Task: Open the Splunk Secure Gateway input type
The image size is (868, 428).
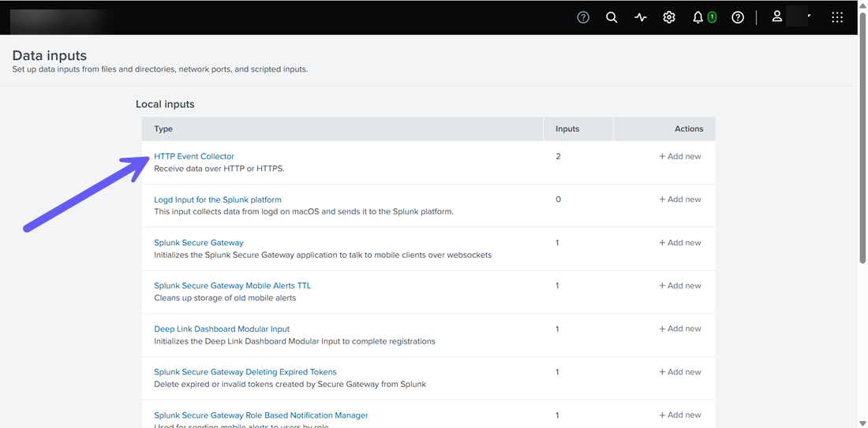Action: [x=199, y=243]
